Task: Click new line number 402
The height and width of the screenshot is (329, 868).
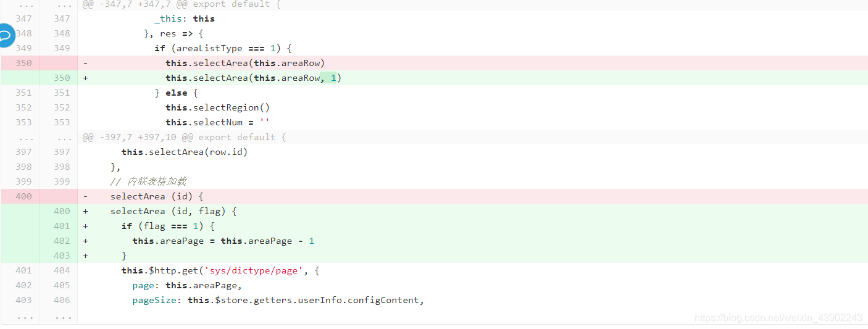Action: 62,241
